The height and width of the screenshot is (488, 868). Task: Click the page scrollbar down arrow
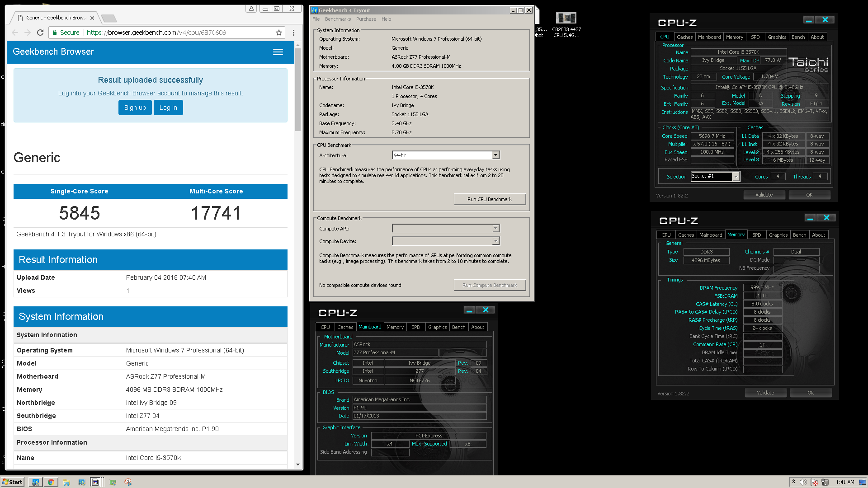pyautogui.click(x=298, y=464)
